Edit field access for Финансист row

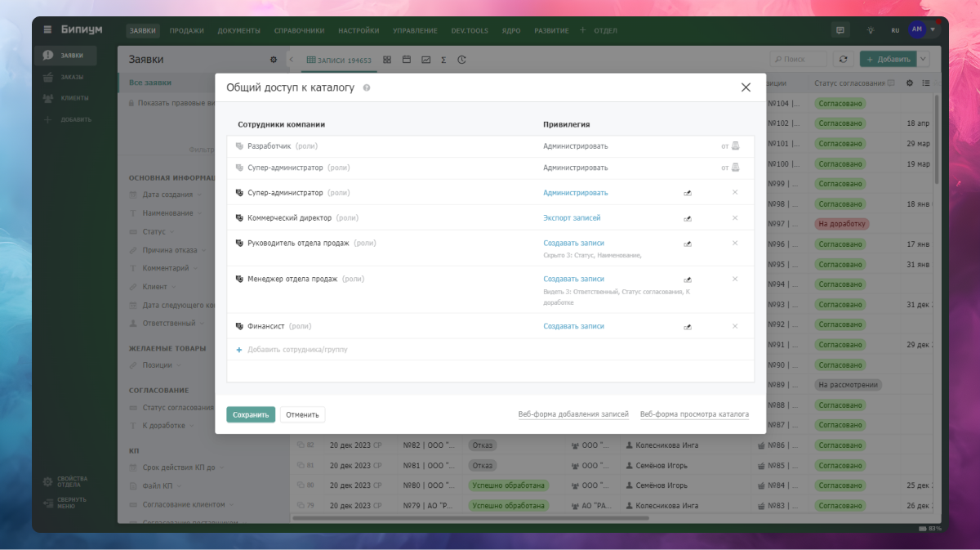[x=688, y=327]
